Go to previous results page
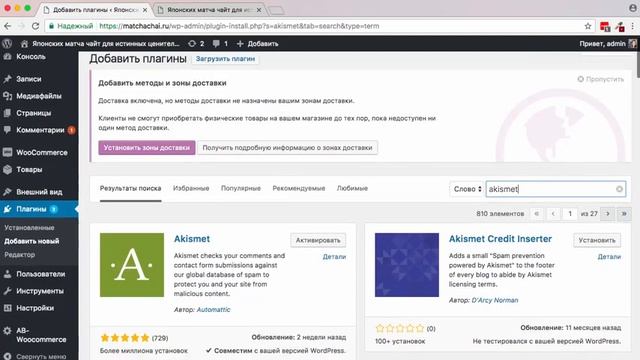Image resolution: width=640 pixels, height=360 pixels. [x=553, y=213]
